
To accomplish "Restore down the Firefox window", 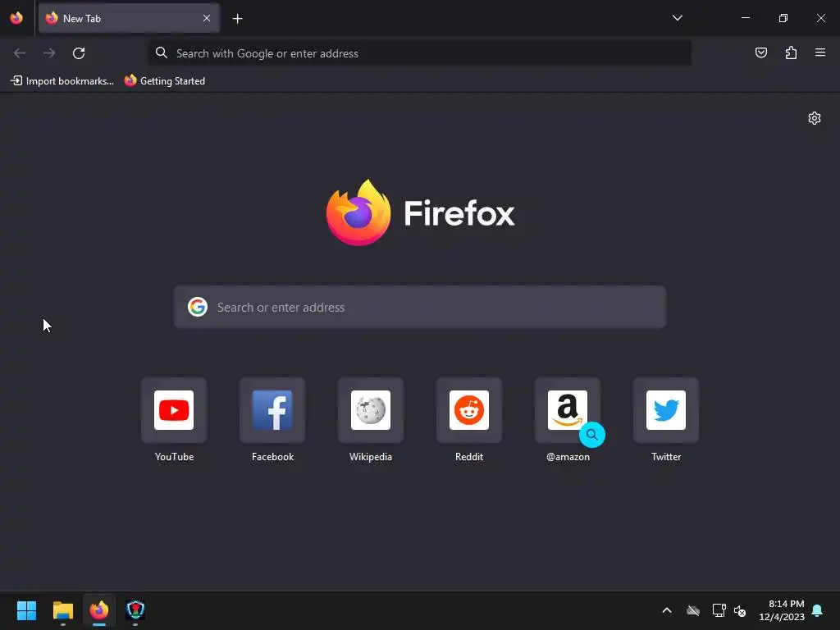I will pos(783,18).
